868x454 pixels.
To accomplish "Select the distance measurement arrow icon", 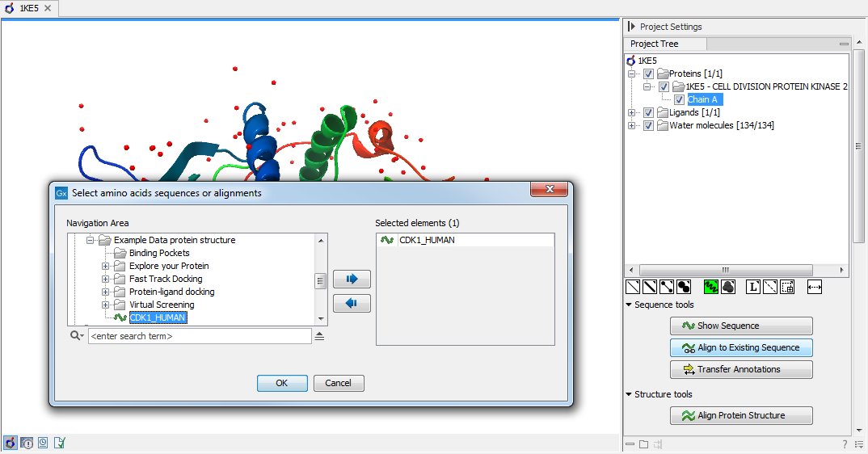I will coord(814,287).
